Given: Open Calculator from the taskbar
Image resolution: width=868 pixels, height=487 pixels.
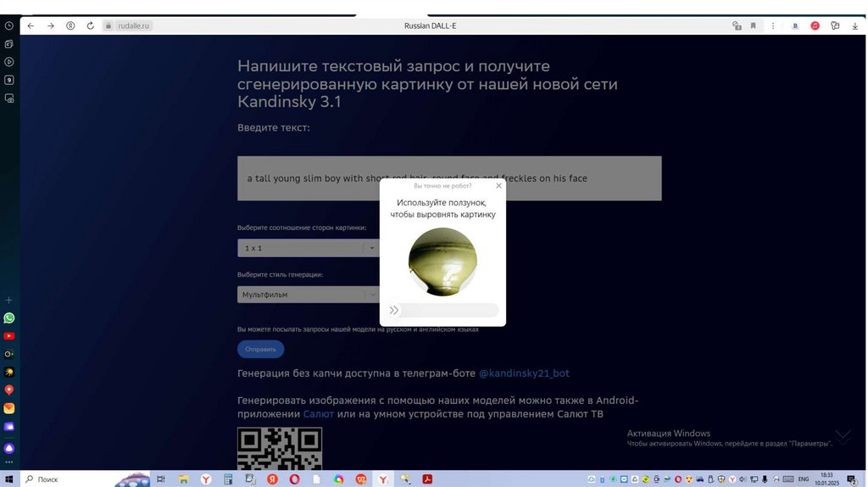Looking at the screenshot, I should (x=227, y=479).
